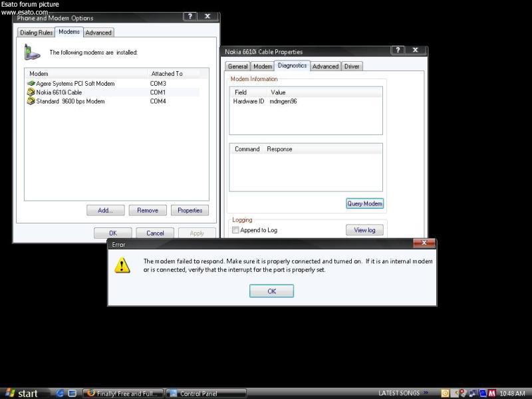Select the Modems tab in Phone and Modem Options
The width and height of the screenshot is (532, 399).
tap(69, 32)
